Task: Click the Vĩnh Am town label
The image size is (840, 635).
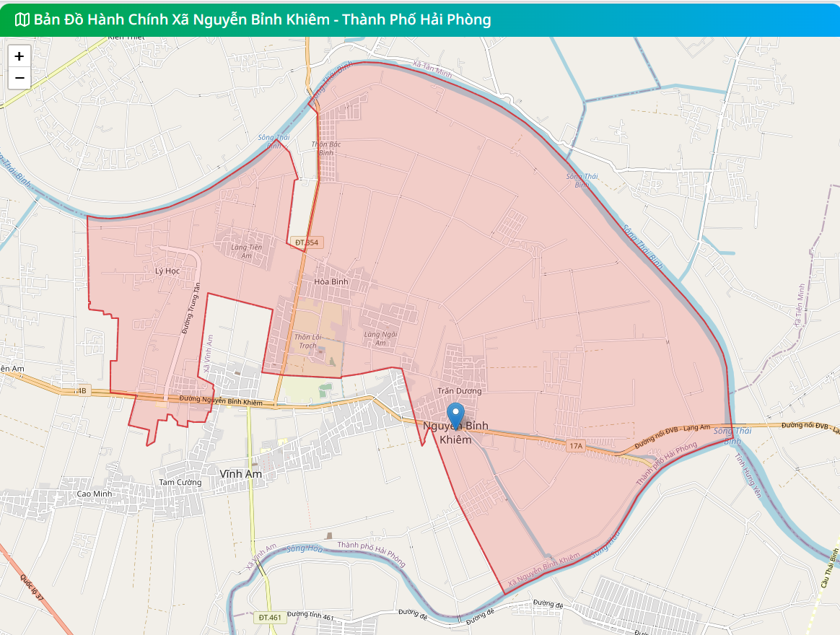Action: tap(240, 473)
